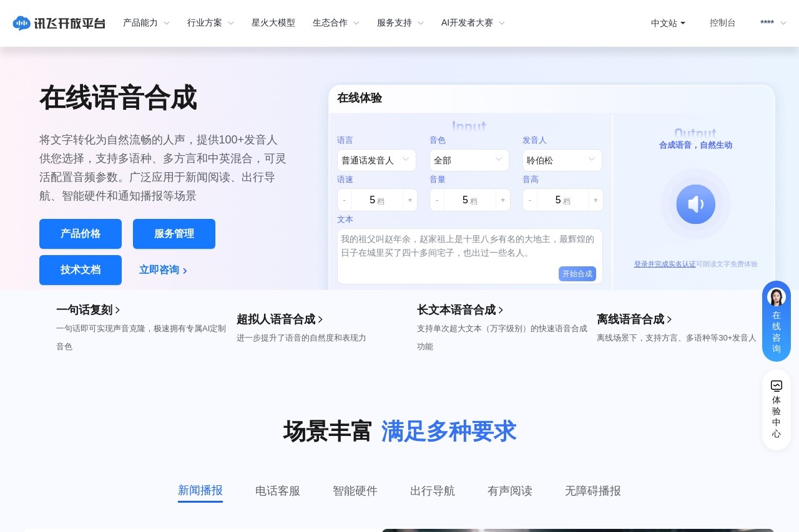Increase 语速 with the plus button
Image resolution: width=799 pixels, height=532 pixels.
coord(410,200)
